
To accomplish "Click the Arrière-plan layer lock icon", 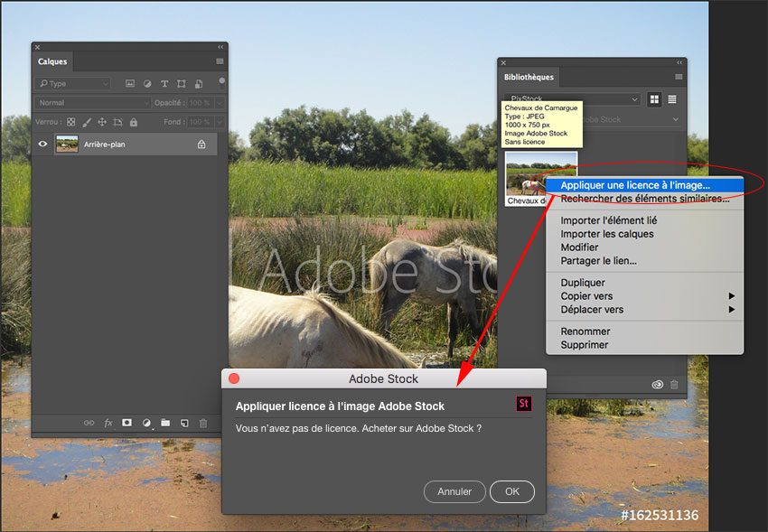I will [x=201, y=145].
